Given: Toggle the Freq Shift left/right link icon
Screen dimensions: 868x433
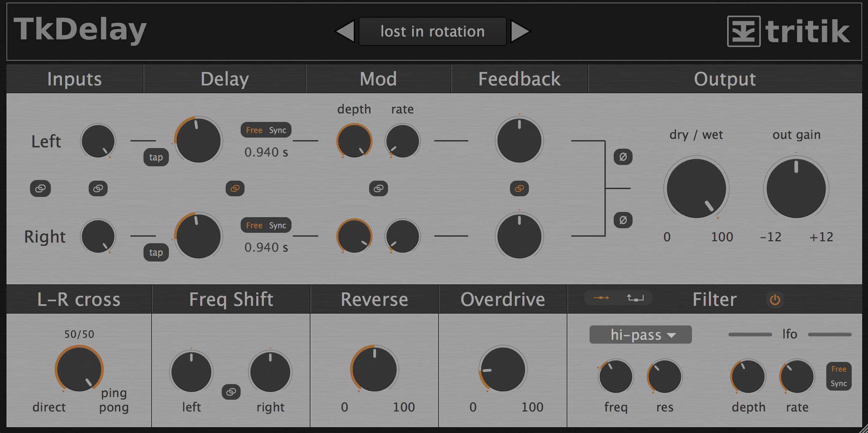Looking at the screenshot, I should pos(231,392).
